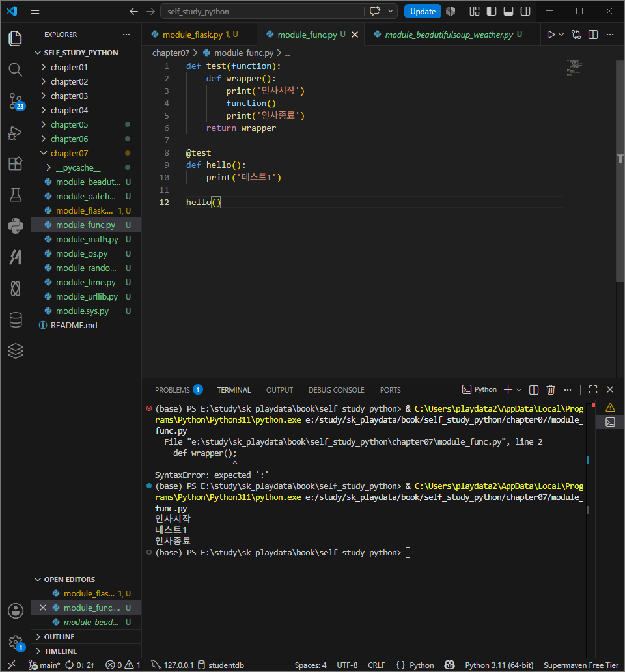
Task: Change CRLF line ending setting
Action: [x=376, y=665]
